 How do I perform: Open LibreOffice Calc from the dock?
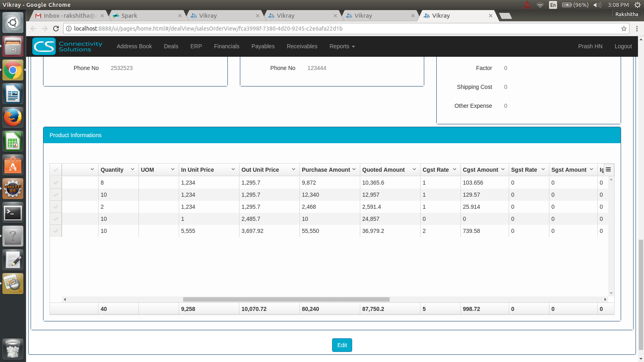(13, 142)
